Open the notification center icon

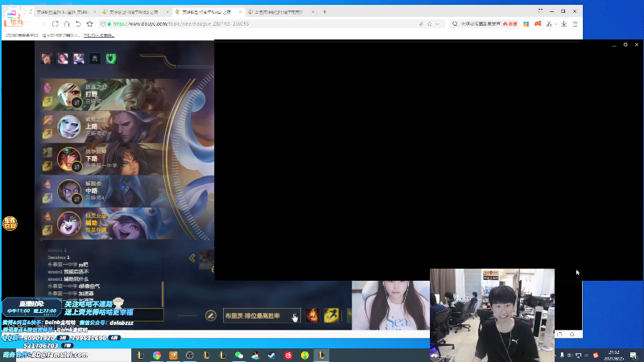pyautogui.click(x=634, y=355)
